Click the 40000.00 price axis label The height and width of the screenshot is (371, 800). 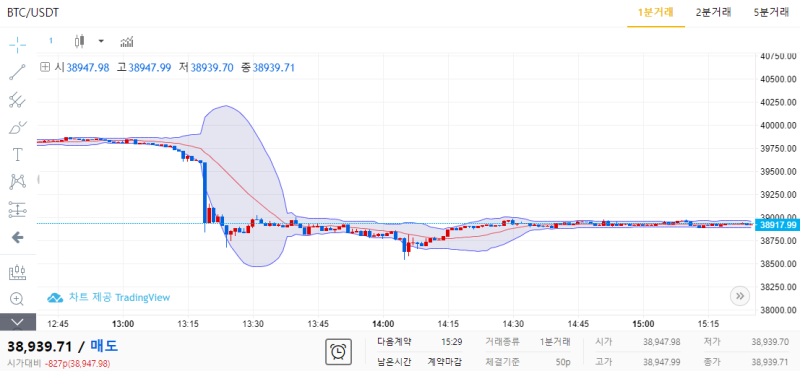click(779, 126)
